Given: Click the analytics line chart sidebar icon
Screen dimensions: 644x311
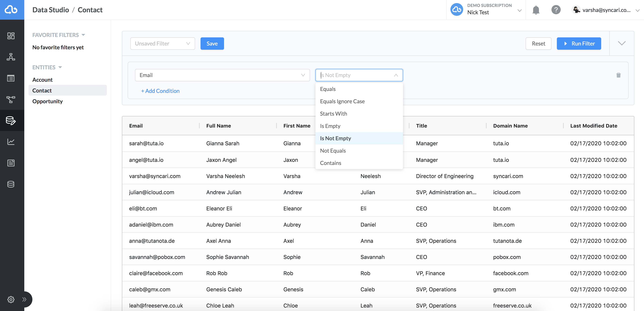Looking at the screenshot, I should tap(11, 142).
